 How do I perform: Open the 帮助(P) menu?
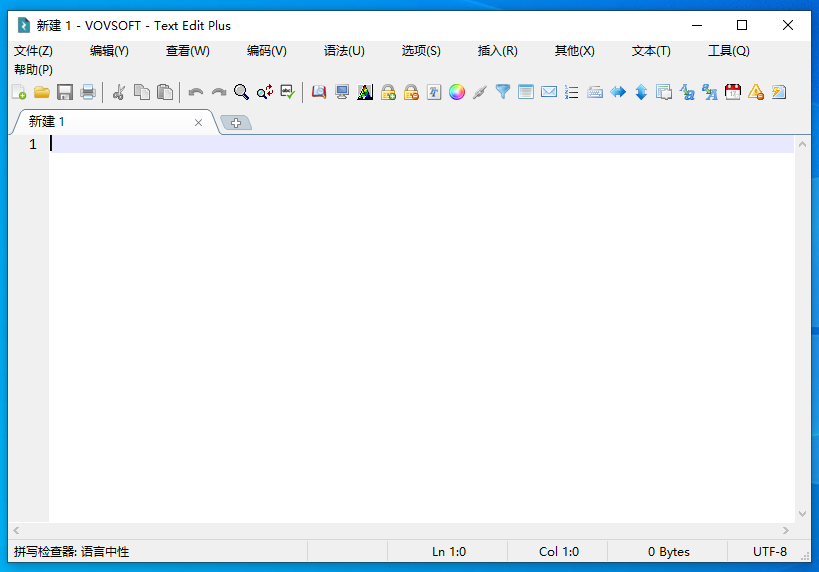pos(33,70)
